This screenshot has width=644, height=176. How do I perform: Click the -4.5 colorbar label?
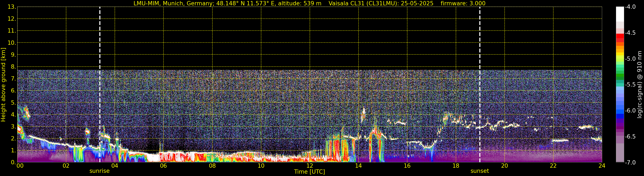[x=630, y=33]
